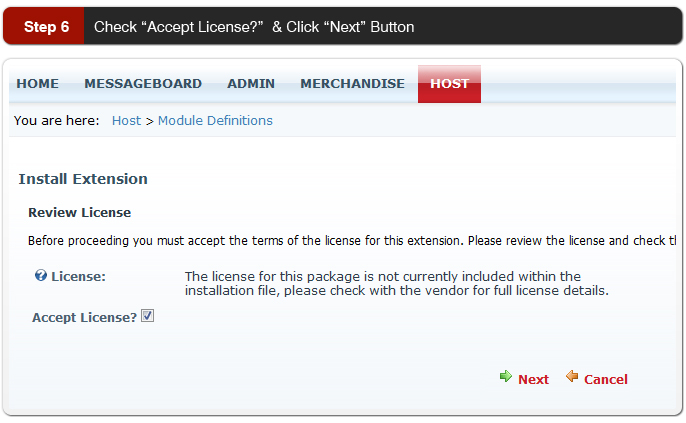686x423 pixels.
Task: Click the License: field label
Action: click(x=78, y=276)
